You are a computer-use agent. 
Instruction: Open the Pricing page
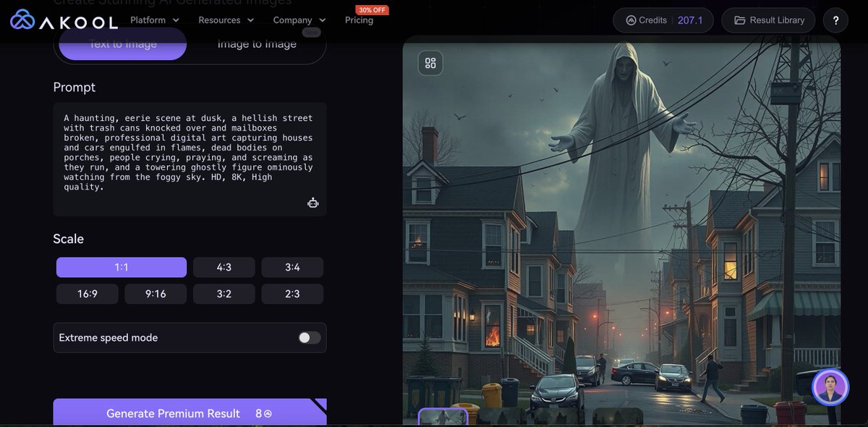pyautogui.click(x=359, y=20)
